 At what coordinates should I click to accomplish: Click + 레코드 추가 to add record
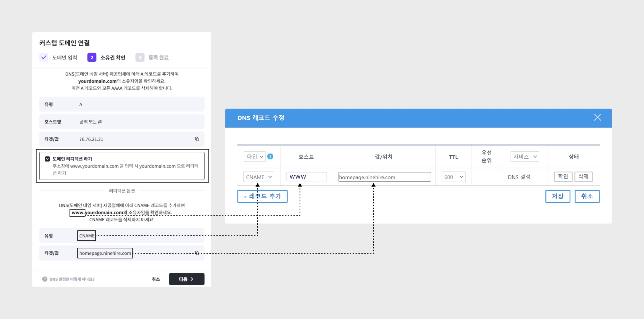click(x=262, y=196)
